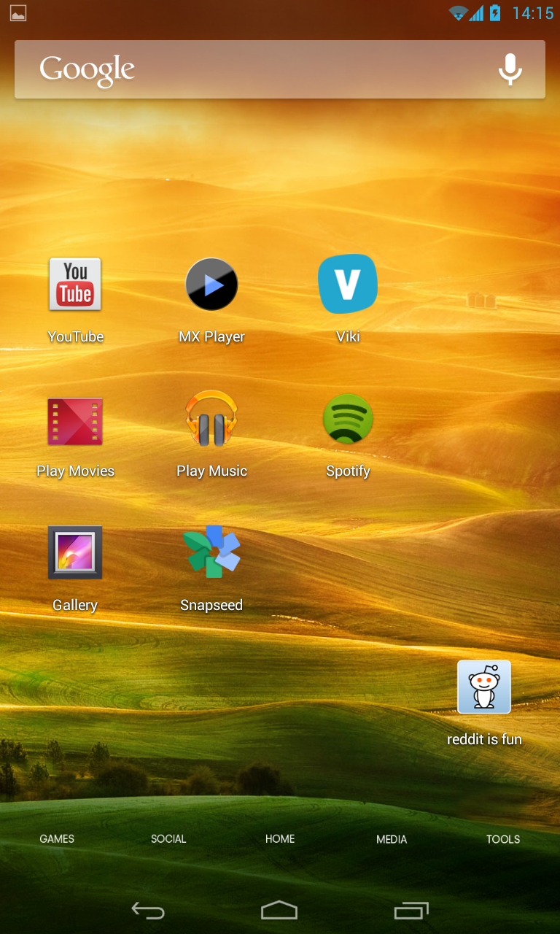Open Play Movies
The width and height of the screenshot is (560, 934).
click(x=75, y=421)
